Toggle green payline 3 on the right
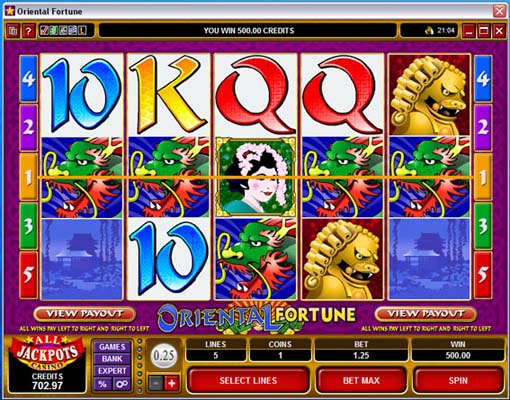 [482, 226]
